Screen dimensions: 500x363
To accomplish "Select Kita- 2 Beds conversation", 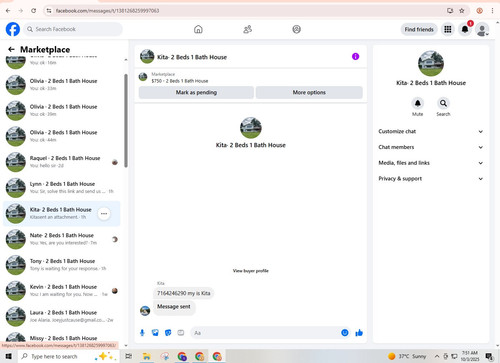I will click(62, 213).
